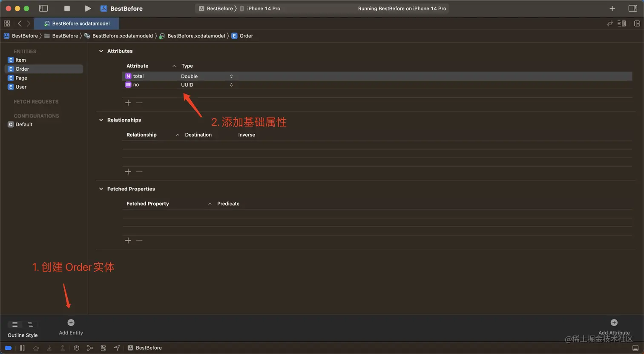Add a new attribute row with plus
This screenshot has height=354, width=644.
pos(128,103)
